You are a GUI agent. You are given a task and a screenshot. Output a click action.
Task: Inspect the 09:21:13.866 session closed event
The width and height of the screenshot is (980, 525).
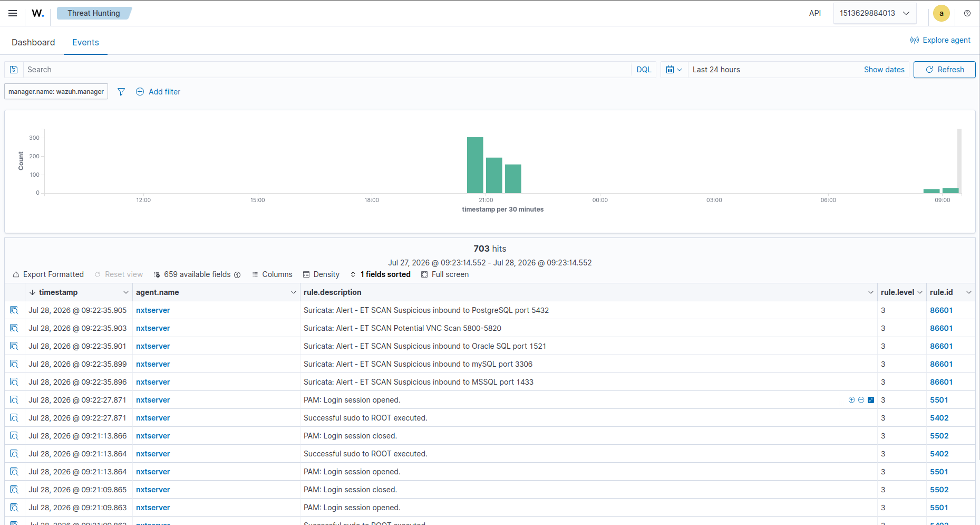tap(14, 436)
